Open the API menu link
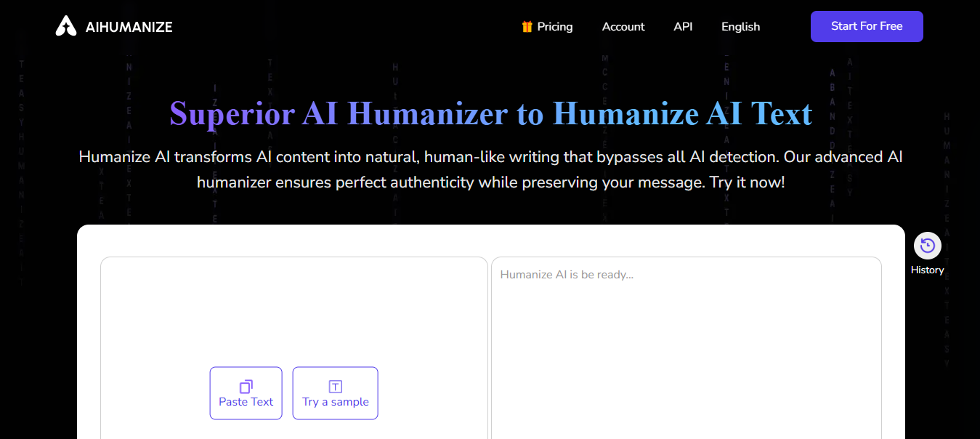The width and height of the screenshot is (980, 439). click(x=683, y=27)
